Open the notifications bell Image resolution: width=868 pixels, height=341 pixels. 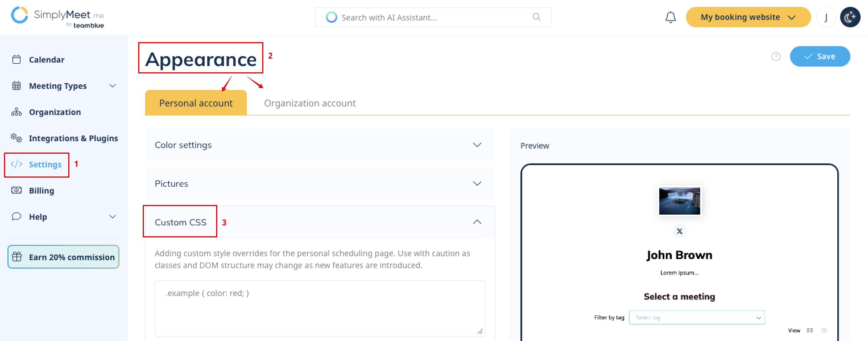[x=671, y=17]
